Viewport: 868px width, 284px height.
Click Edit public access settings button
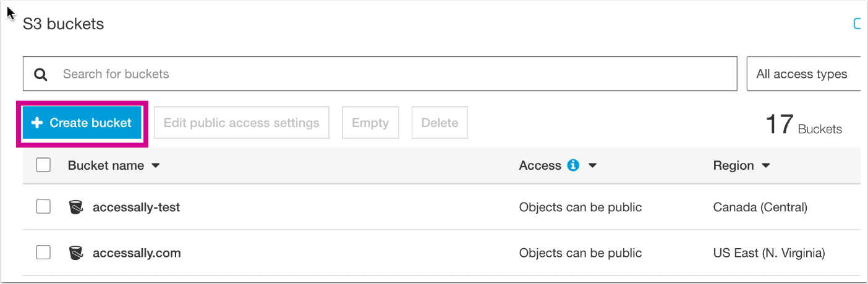pos(241,123)
